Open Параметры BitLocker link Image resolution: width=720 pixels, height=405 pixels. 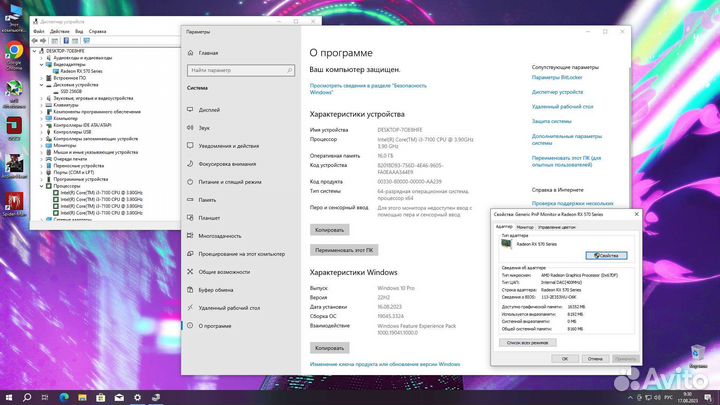(557, 78)
